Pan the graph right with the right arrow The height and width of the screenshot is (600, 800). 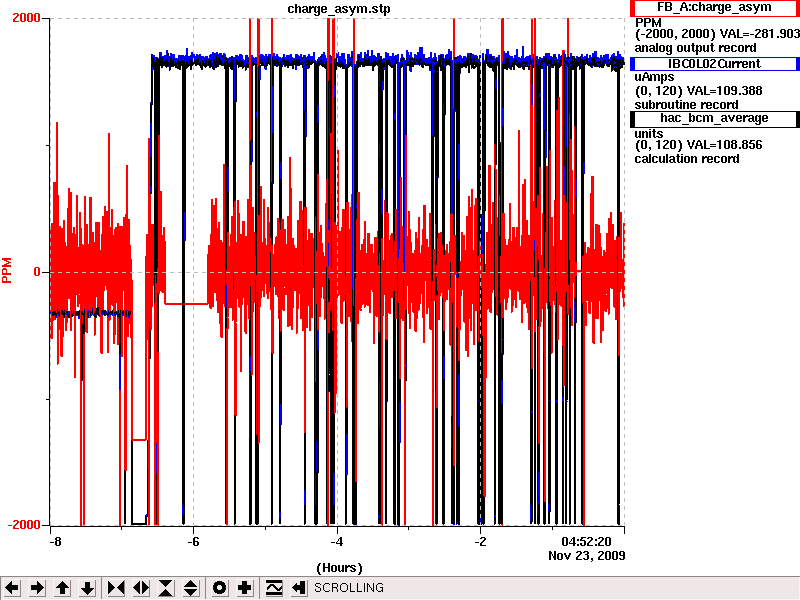(x=37, y=588)
